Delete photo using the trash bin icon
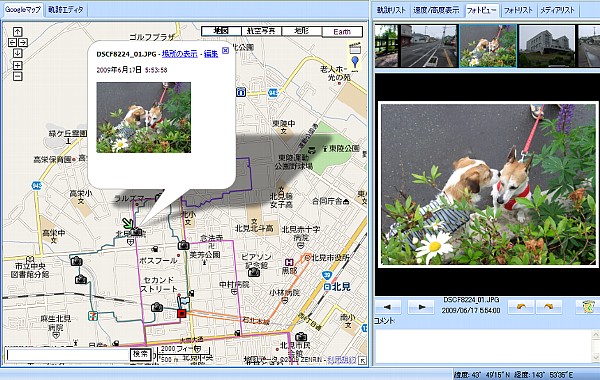 pyautogui.click(x=588, y=307)
